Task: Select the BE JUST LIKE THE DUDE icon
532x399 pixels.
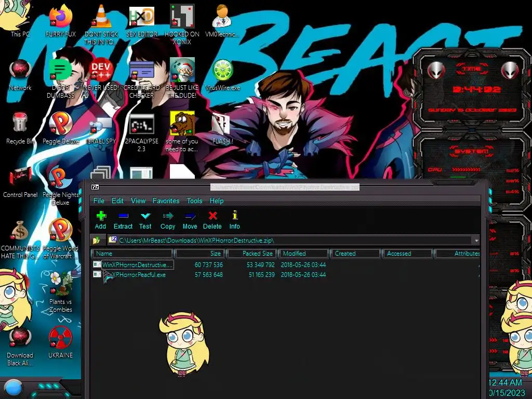Action: click(182, 78)
